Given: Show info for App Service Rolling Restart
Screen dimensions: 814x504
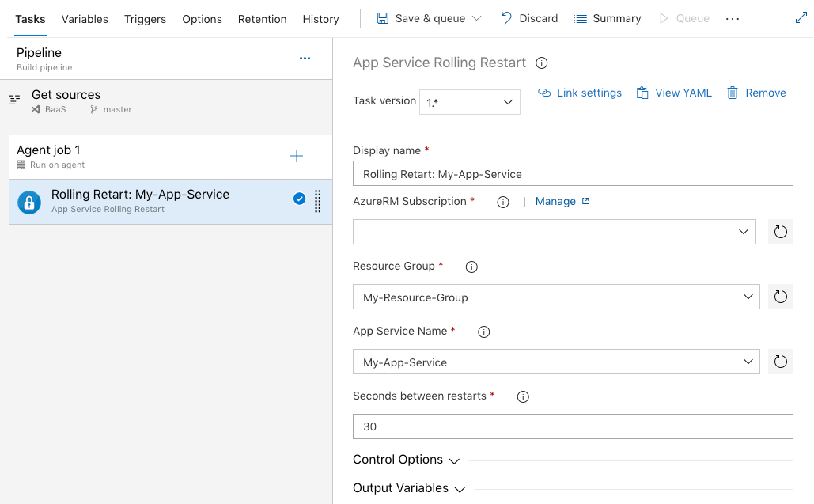Looking at the screenshot, I should point(542,63).
